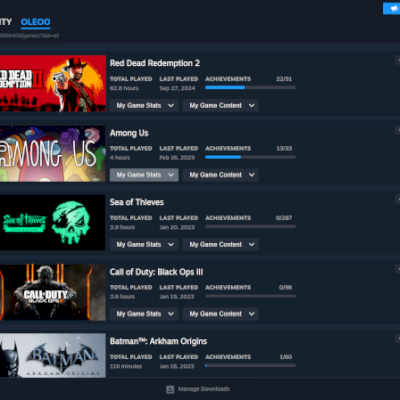Click the 3.6 hours played value
The width and height of the screenshot is (400, 400).
122,297
